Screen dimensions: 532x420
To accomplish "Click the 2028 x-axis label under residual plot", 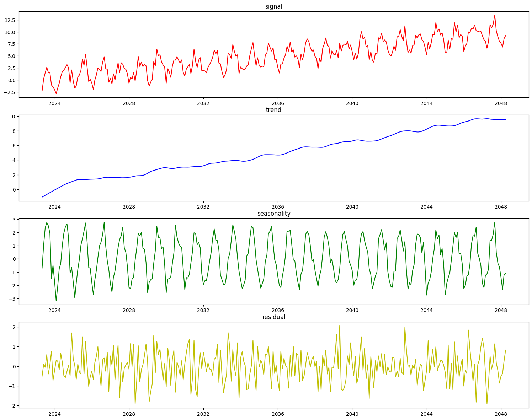I will tap(129, 414).
